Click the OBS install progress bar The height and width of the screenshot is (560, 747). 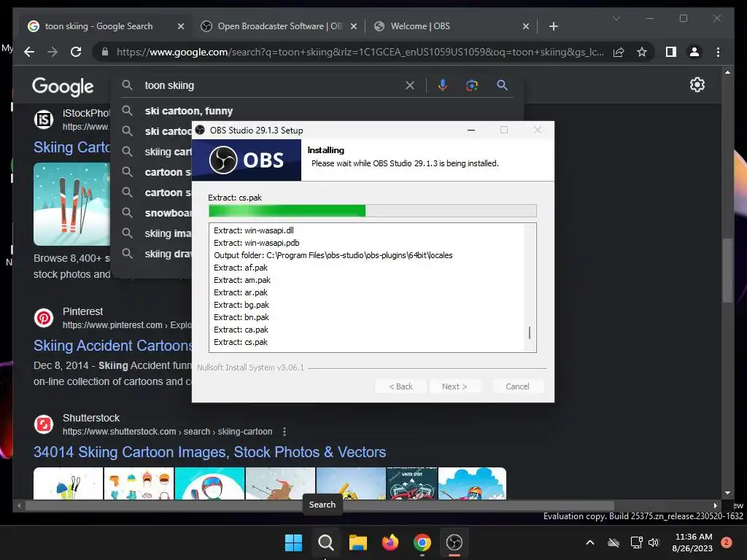tap(373, 211)
